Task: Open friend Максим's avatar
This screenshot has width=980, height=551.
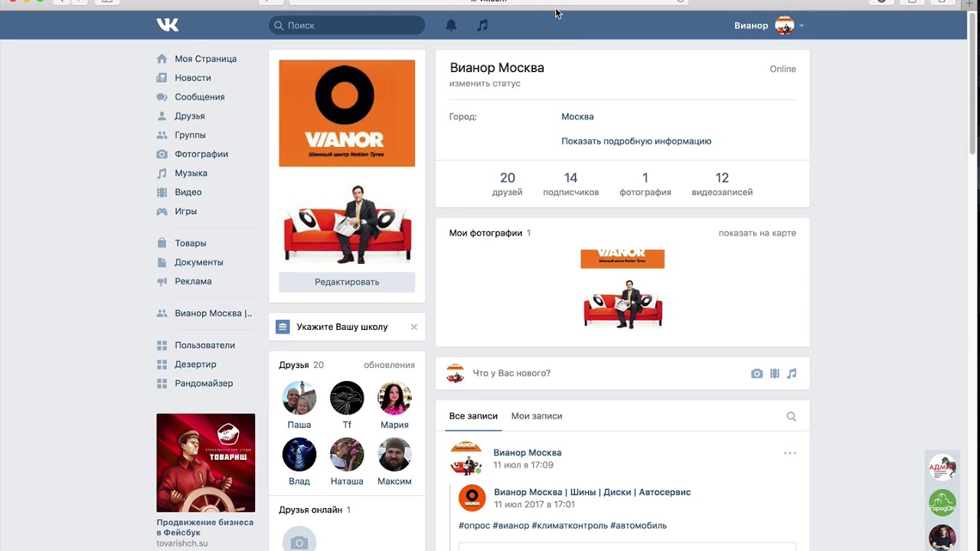Action: click(395, 455)
